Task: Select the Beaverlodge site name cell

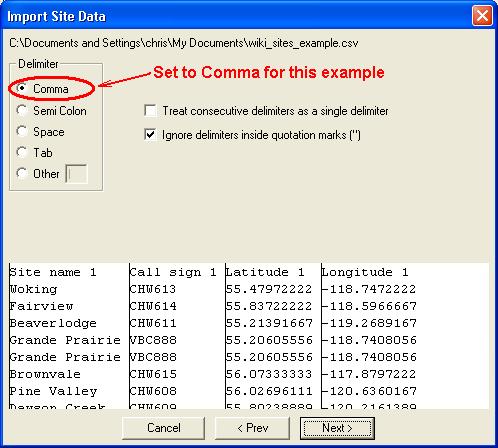Action: [53, 323]
